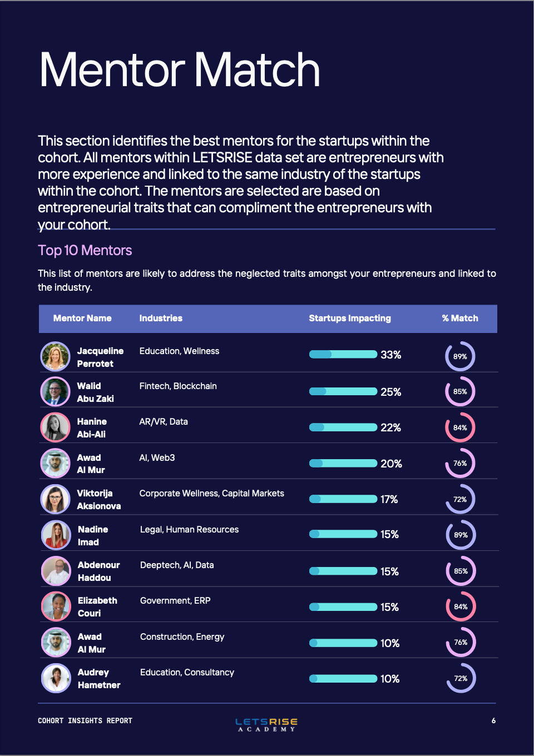The image size is (534, 756).
Task: Click the % Match column header
Action: (460, 319)
